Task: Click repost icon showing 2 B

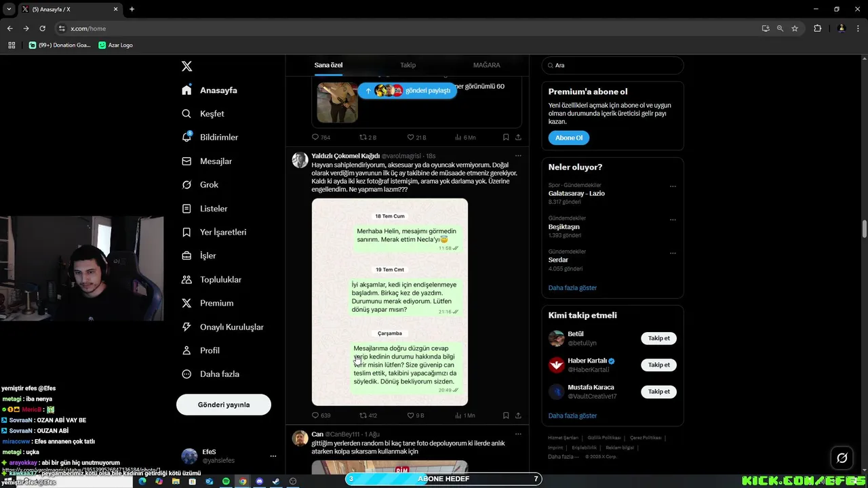Action: coord(363,137)
